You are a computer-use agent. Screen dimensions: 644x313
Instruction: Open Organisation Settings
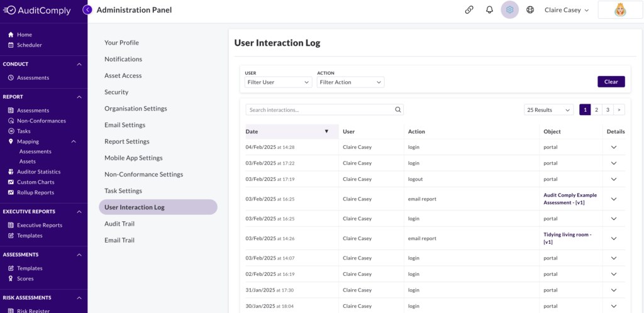coord(136,108)
